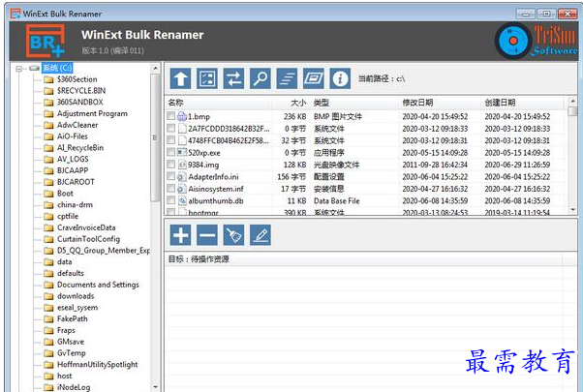Click the TriSun Software logo
The image size is (583, 392).
[x=536, y=41]
